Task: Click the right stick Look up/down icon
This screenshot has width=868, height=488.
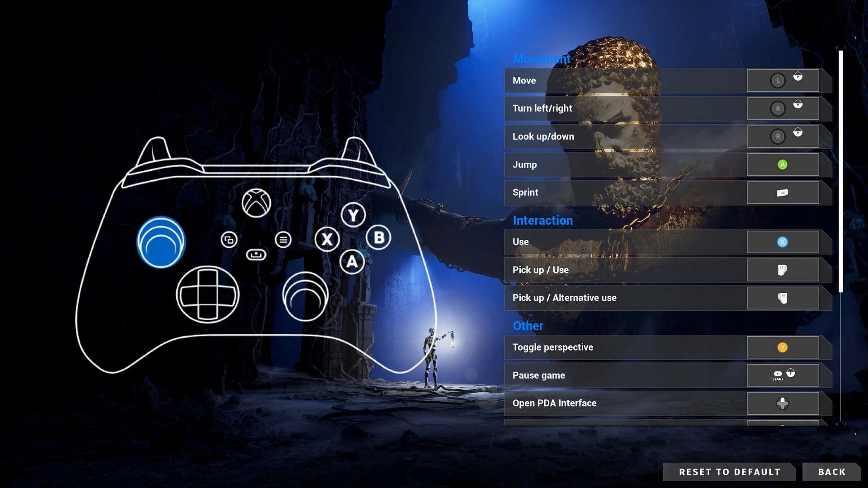Action: click(778, 136)
